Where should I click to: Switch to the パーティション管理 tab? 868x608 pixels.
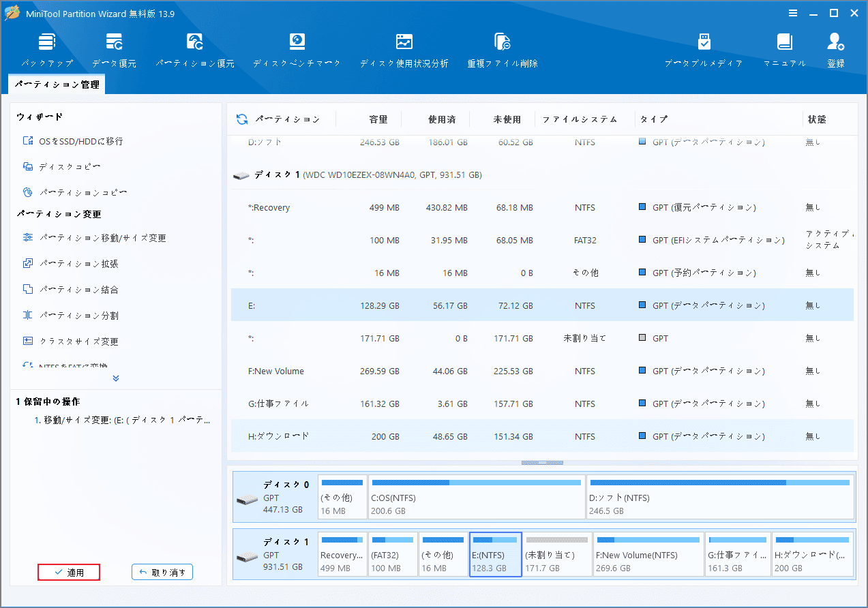click(x=57, y=85)
